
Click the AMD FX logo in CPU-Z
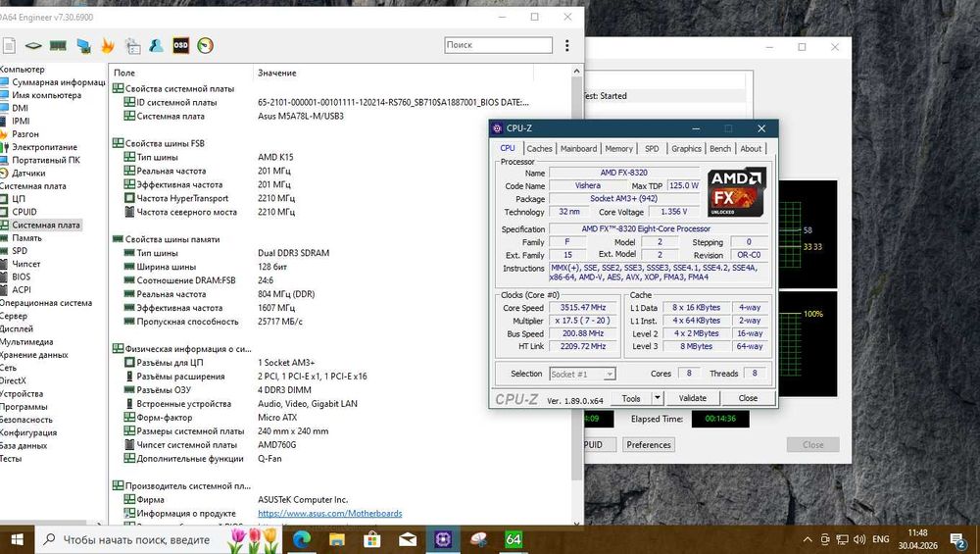[737, 192]
